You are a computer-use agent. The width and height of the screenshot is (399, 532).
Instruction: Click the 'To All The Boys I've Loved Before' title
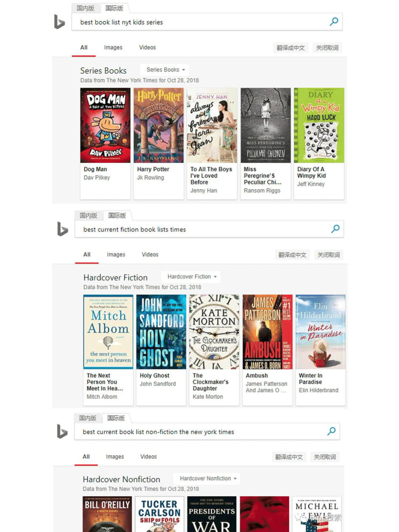point(211,175)
